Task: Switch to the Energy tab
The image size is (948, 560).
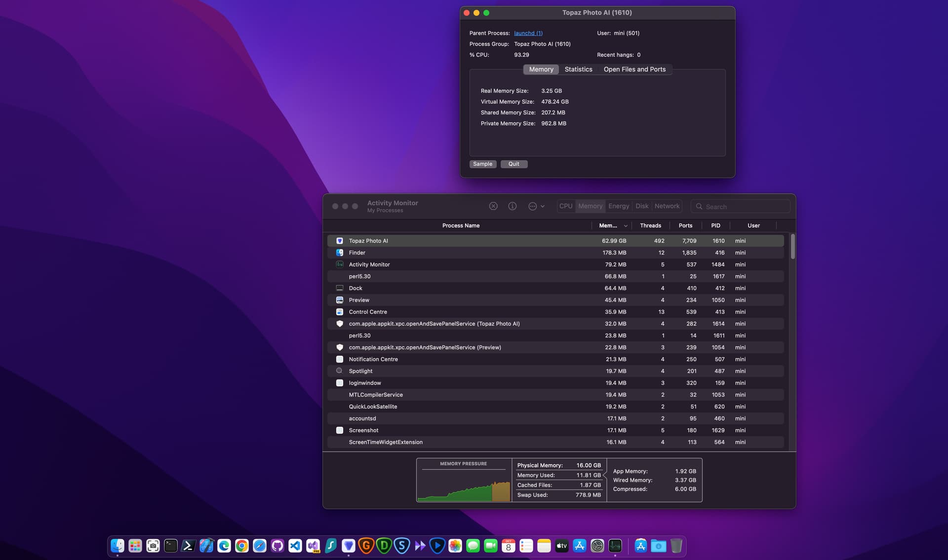Action: click(618, 206)
